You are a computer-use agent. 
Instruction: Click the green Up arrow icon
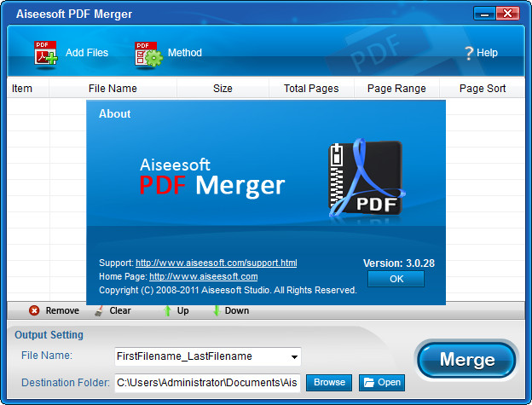[x=167, y=310]
